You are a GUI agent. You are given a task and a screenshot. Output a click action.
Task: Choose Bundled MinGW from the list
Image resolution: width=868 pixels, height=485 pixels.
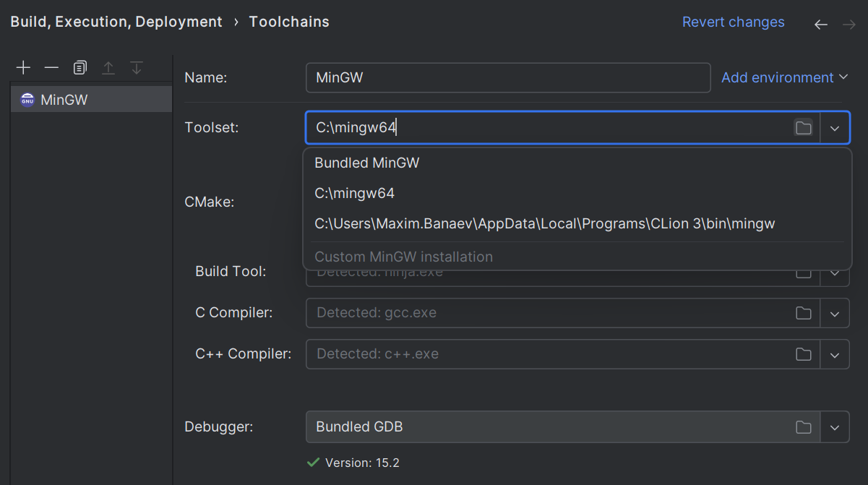[x=577, y=163]
